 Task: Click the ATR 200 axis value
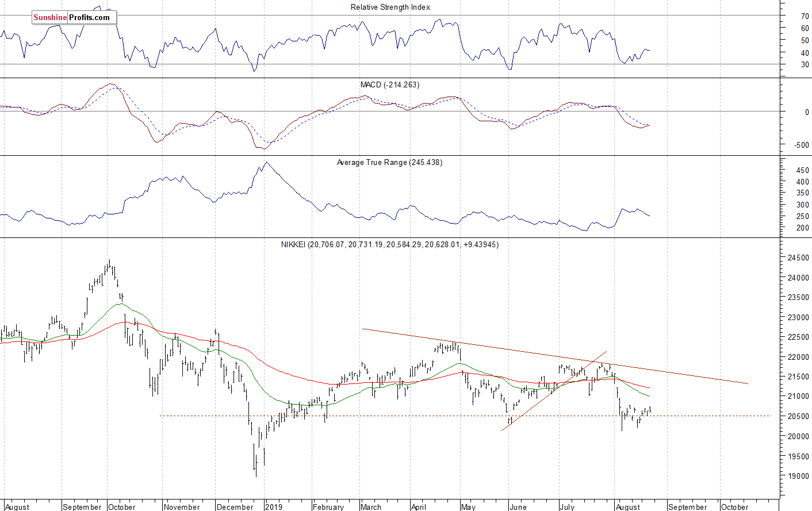[803, 228]
